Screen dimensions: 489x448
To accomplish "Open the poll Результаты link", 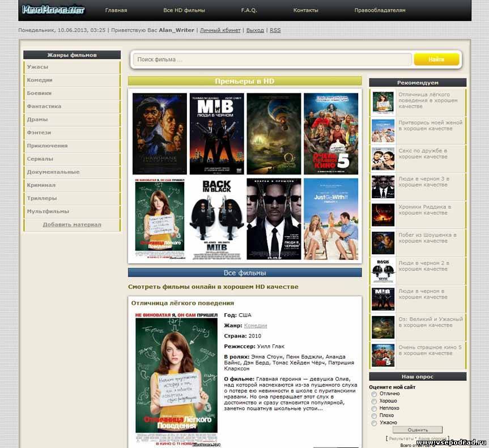I will (x=401, y=438).
